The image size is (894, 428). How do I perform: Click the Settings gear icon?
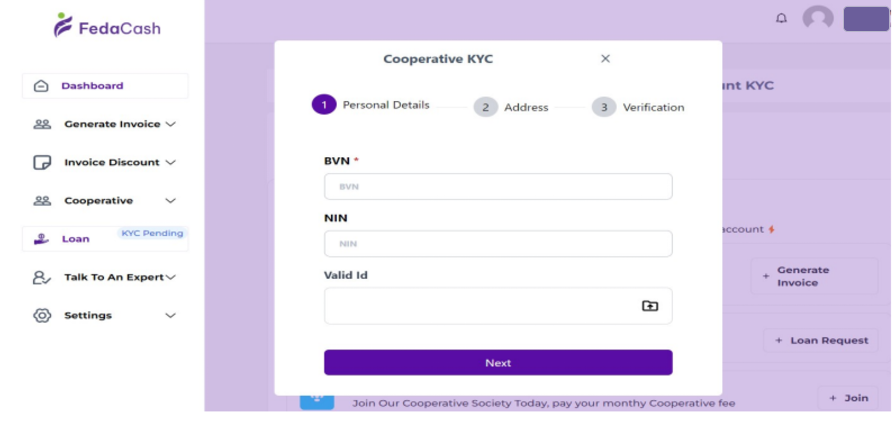coord(42,315)
